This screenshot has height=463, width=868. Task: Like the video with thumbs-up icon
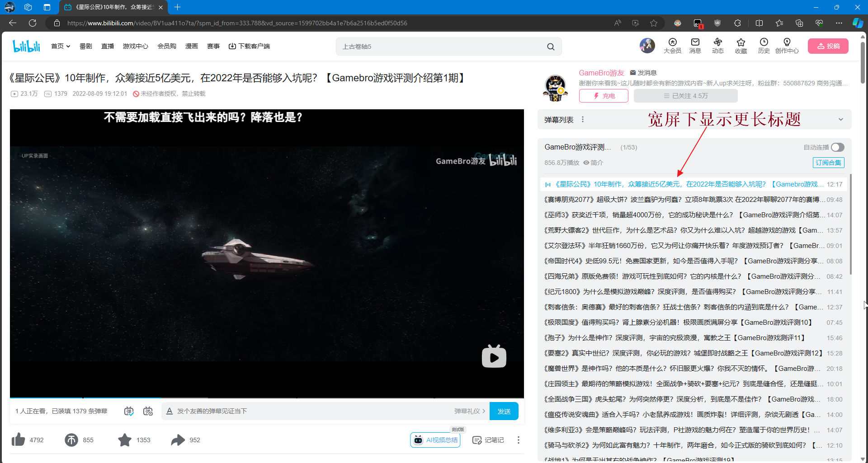pos(19,440)
